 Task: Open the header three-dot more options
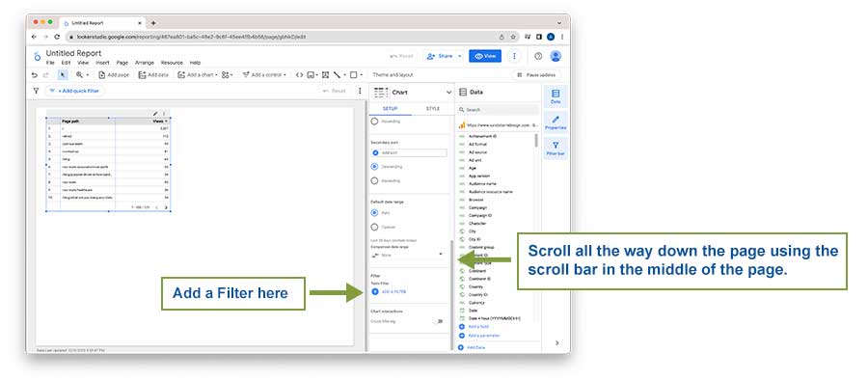point(514,56)
